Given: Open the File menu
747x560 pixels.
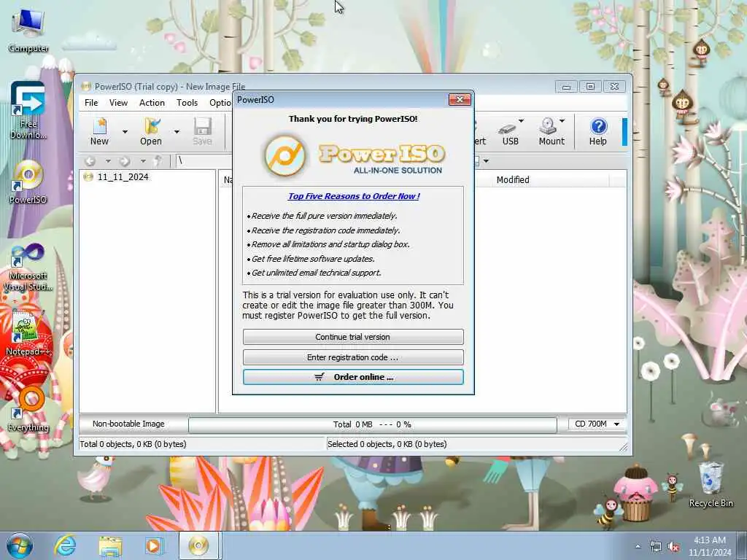Looking at the screenshot, I should pyautogui.click(x=91, y=103).
